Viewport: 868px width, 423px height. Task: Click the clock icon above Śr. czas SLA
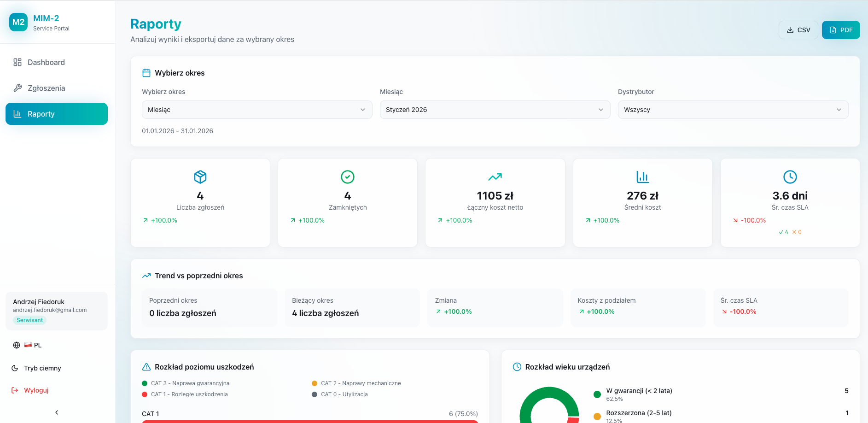click(x=790, y=177)
